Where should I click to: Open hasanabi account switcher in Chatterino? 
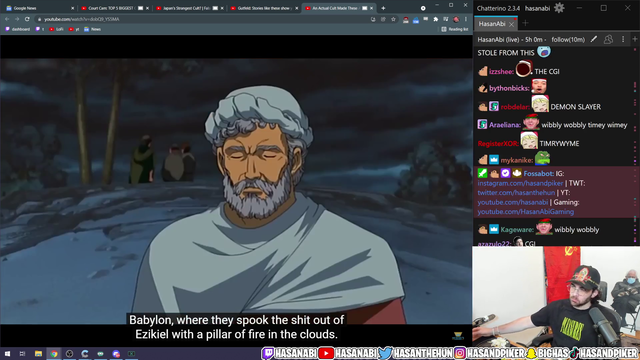[x=537, y=8]
